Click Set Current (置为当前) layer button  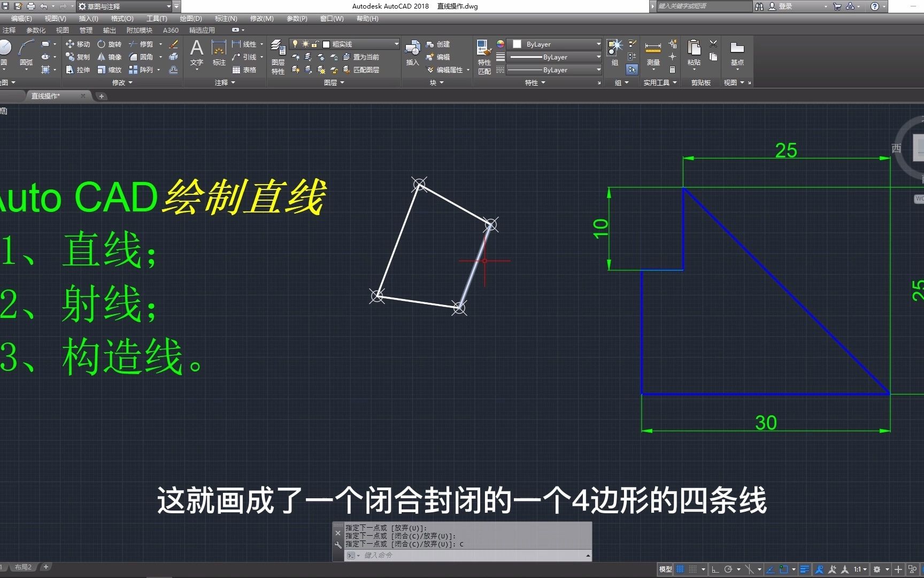tap(361, 57)
